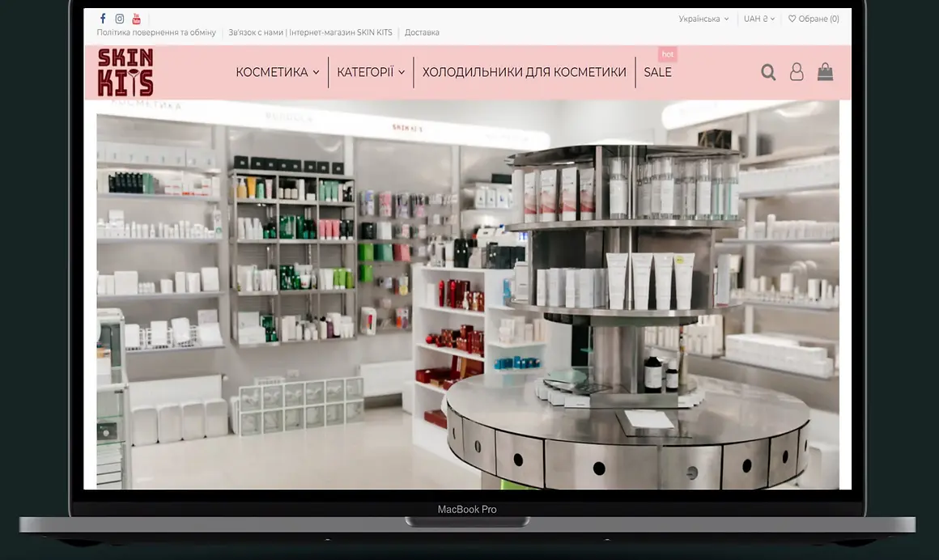Open the account profile icon
Viewport: 939px width, 560px height.
click(x=797, y=72)
